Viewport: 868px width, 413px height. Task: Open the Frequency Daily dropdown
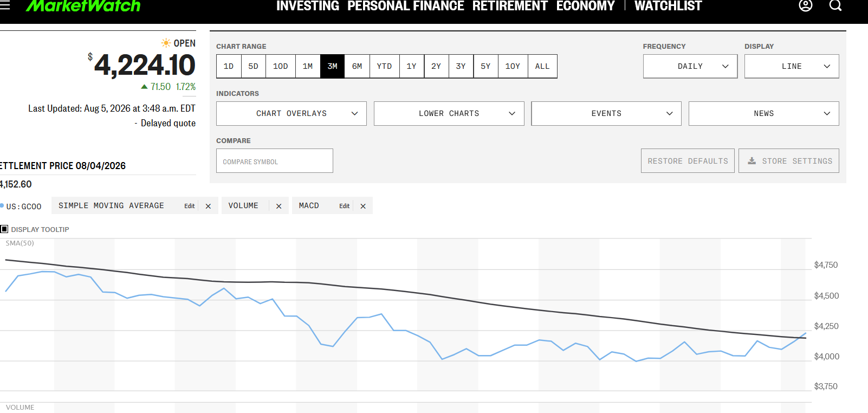tap(690, 66)
